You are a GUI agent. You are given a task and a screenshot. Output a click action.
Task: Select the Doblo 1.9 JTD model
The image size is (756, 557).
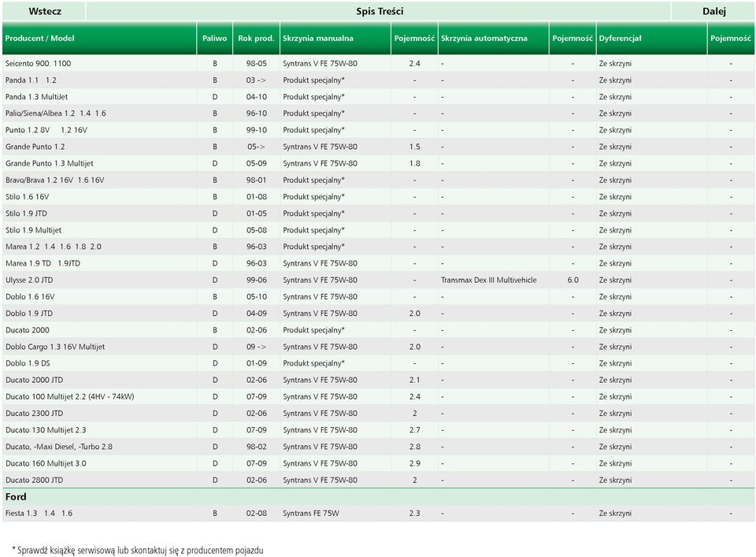point(29,314)
